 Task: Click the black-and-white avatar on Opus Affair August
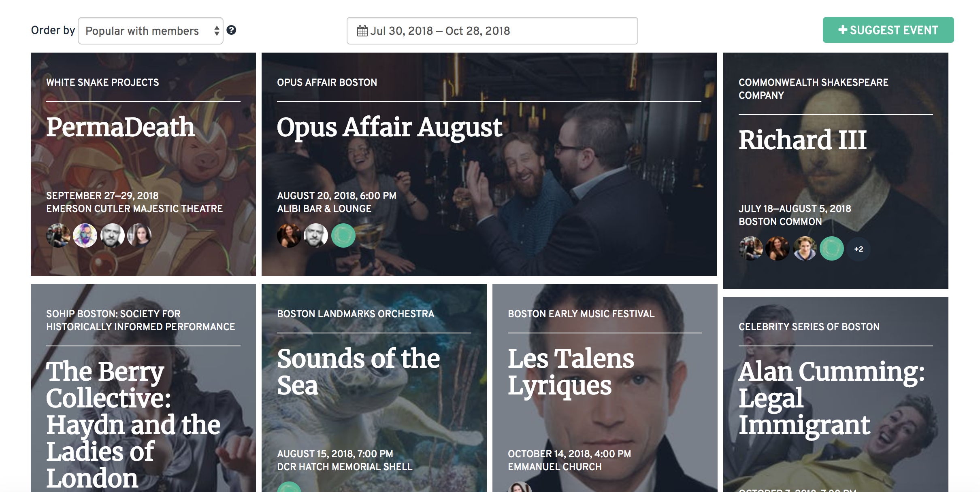pyautogui.click(x=316, y=235)
